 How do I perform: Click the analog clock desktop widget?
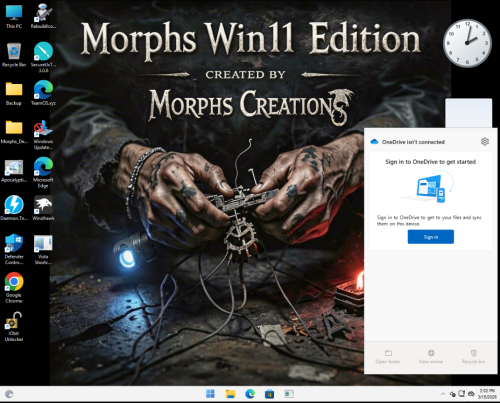(x=467, y=43)
